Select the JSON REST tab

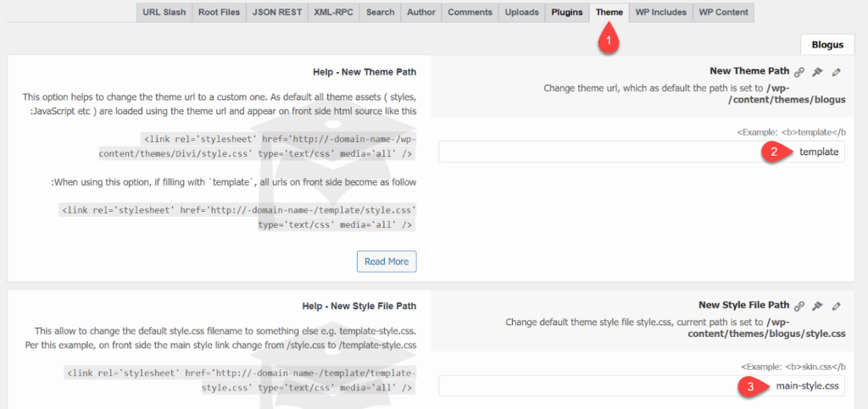point(275,13)
